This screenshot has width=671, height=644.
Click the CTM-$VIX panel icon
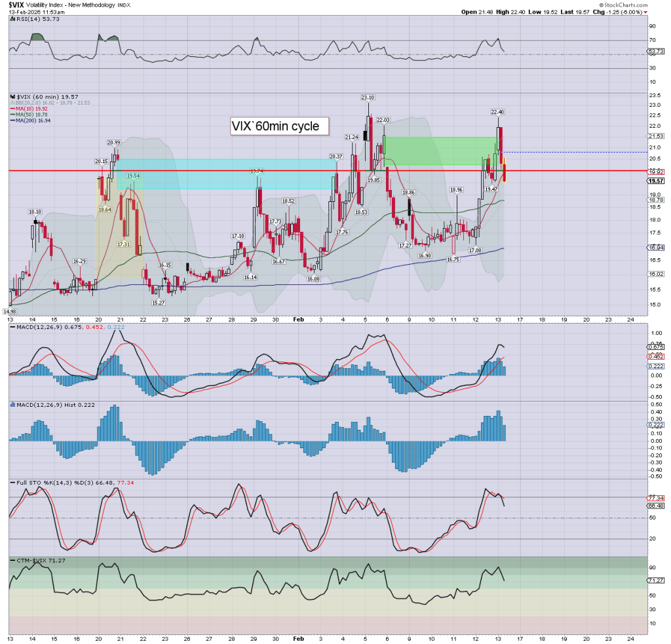[x=12, y=561]
